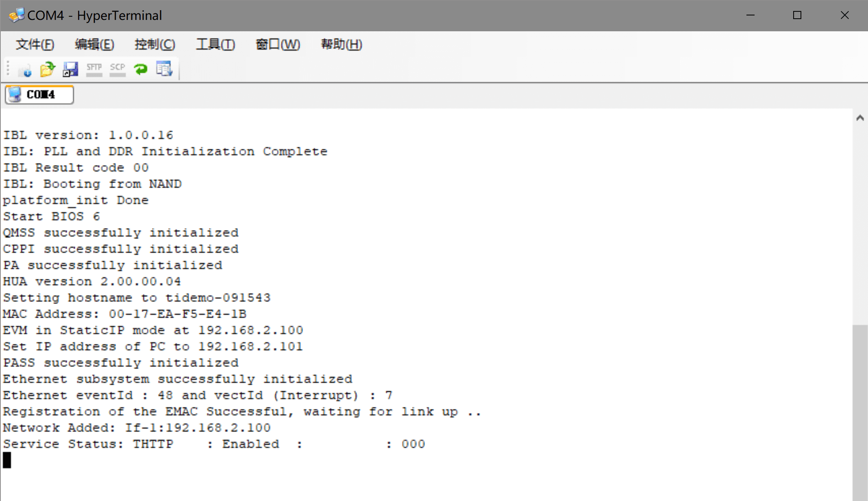Click the toolbar drag handle grip
The height and width of the screenshot is (501, 868).
click(x=8, y=69)
